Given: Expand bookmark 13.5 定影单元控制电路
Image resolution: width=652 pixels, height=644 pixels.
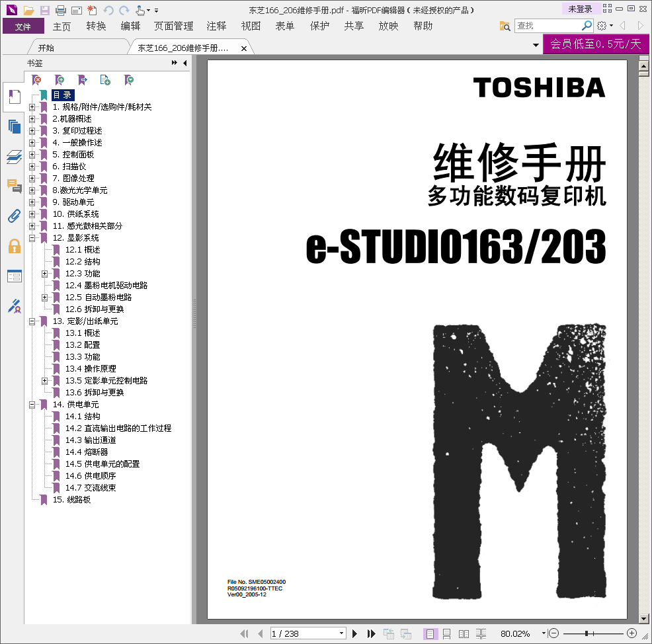Looking at the screenshot, I should coord(44,381).
